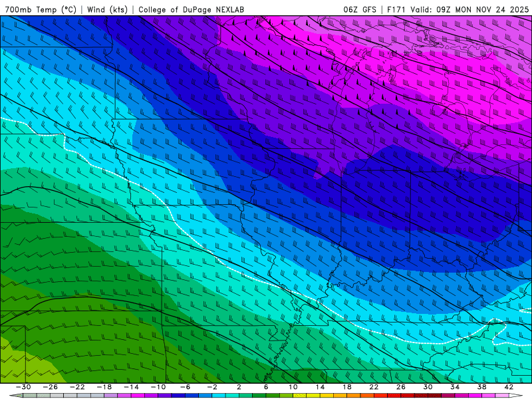
Task: Click the "Wind (kts)" header text
Action: click(107, 9)
